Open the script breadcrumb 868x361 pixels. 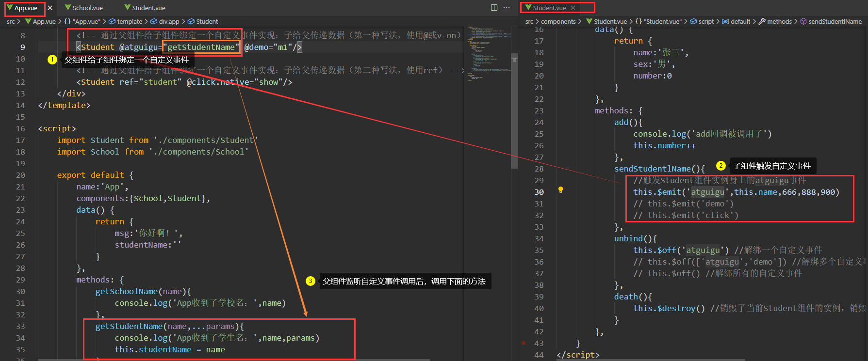coord(706,22)
